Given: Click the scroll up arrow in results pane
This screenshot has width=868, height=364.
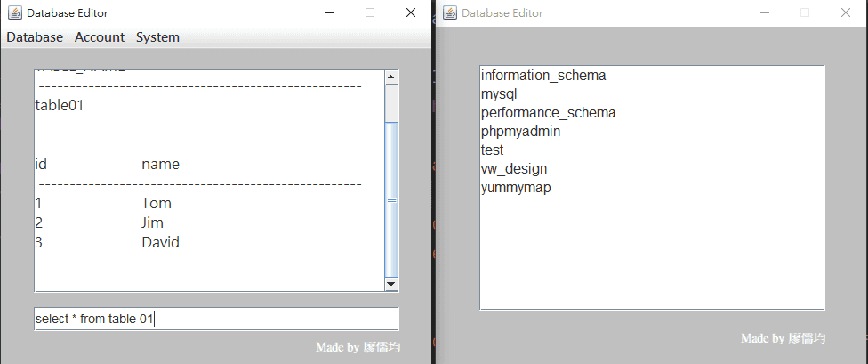Looking at the screenshot, I should [391, 77].
